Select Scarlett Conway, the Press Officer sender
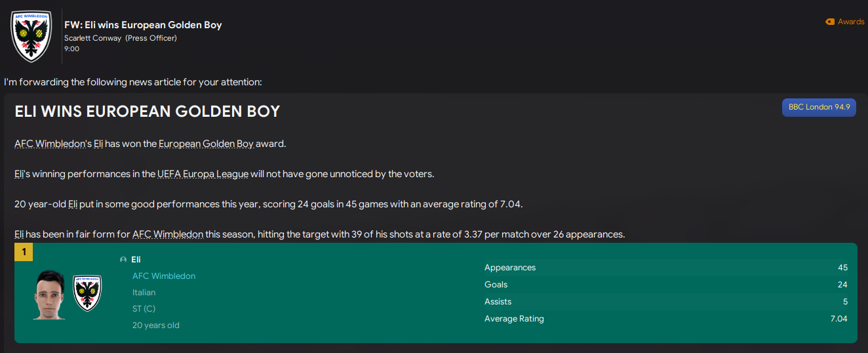This screenshot has width=868, height=353. (93, 38)
